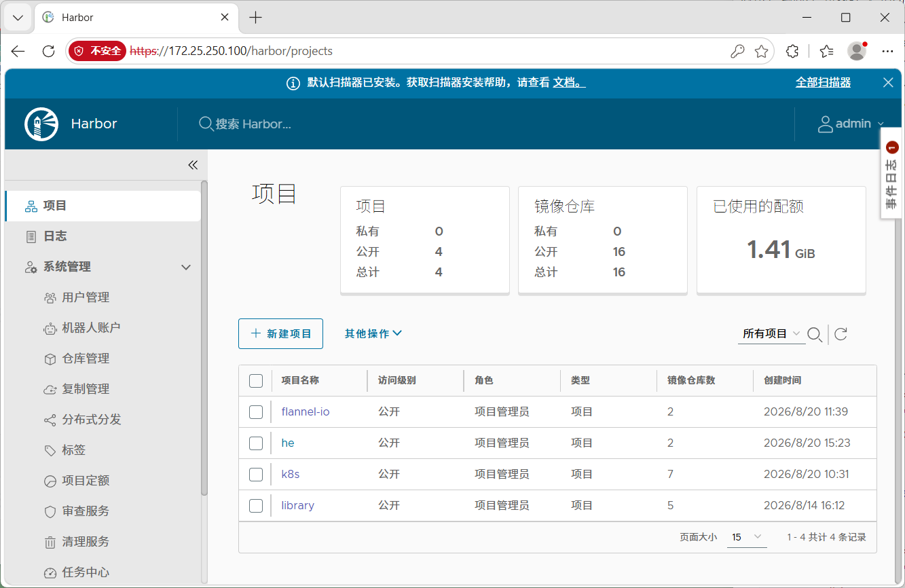Click the 文档 link in the banner
Image resolution: width=905 pixels, height=588 pixels.
[x=569, y=82]
